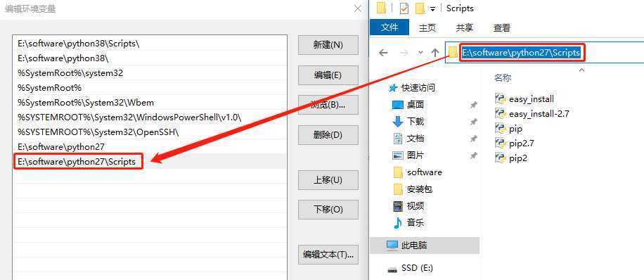This screenshot has width=644, height=280.
Task: Click the Videos film icon in sidebar
Action: point(397,206)
